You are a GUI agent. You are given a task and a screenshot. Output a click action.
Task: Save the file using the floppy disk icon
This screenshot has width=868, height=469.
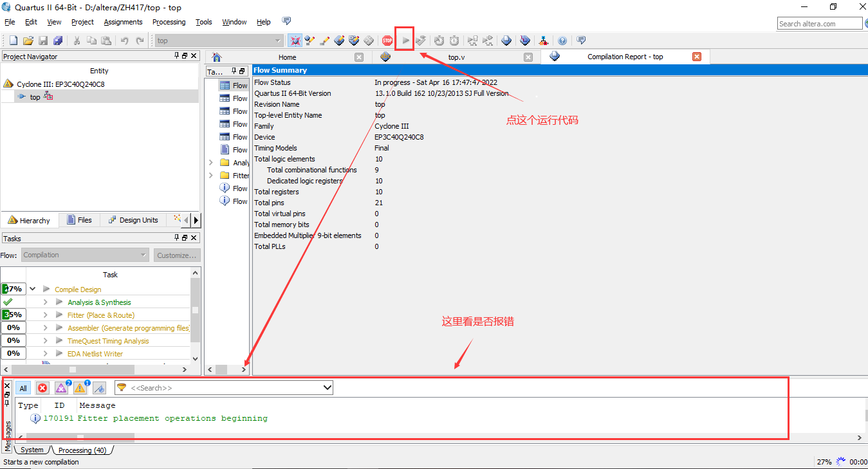tap(43, 41)
